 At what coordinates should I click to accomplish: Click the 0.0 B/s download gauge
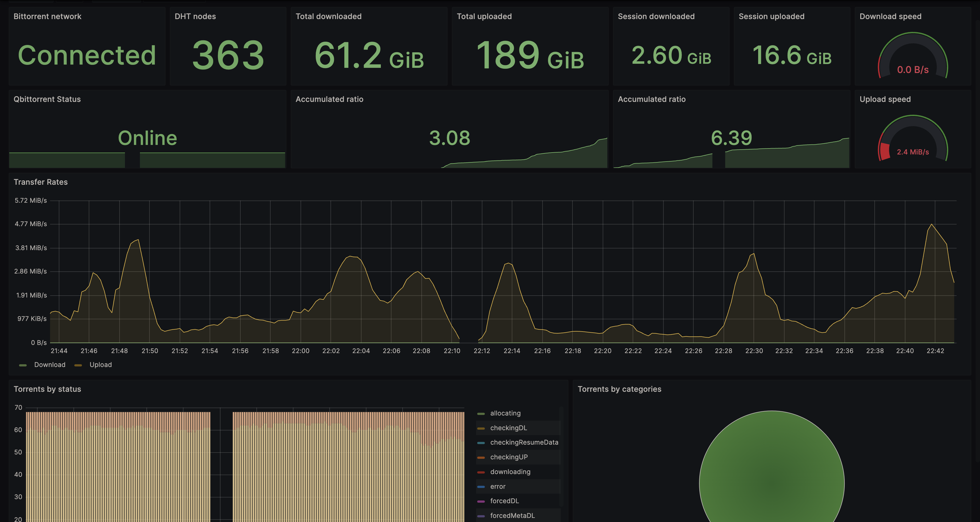(913, 55)
